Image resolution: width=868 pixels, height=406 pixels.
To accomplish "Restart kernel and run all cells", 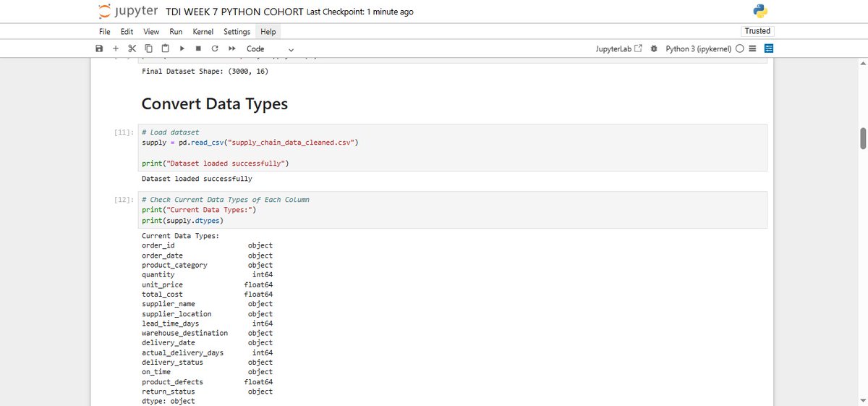I will tap(232, 48).
